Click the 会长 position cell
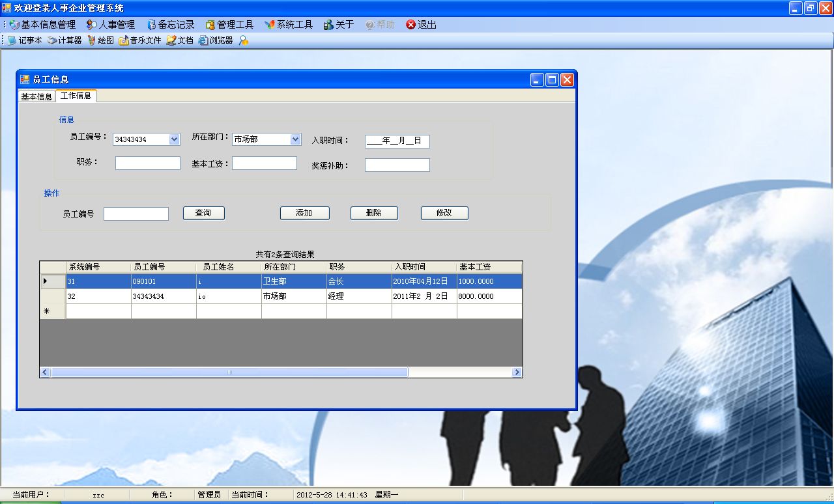 coord(359,281)
